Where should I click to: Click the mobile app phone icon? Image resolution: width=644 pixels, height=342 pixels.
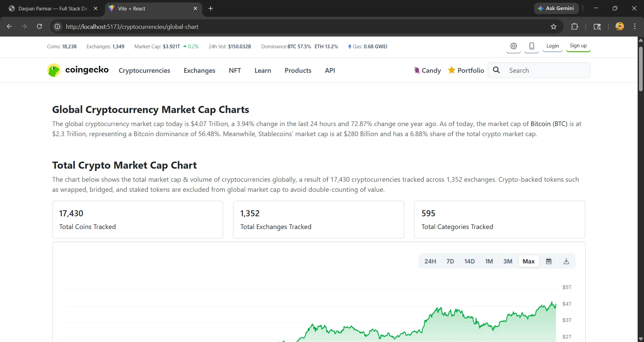click(x=532, y=46)
